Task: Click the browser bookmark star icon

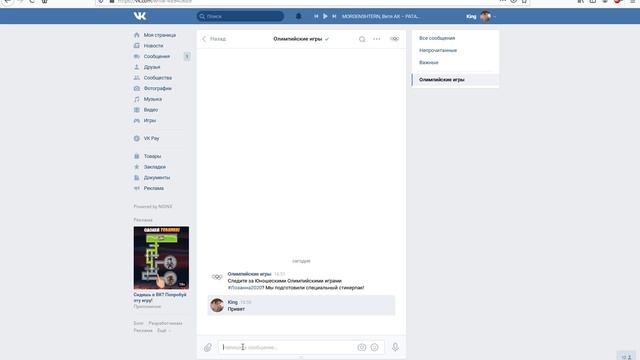Action: click(x=524, y=1)
